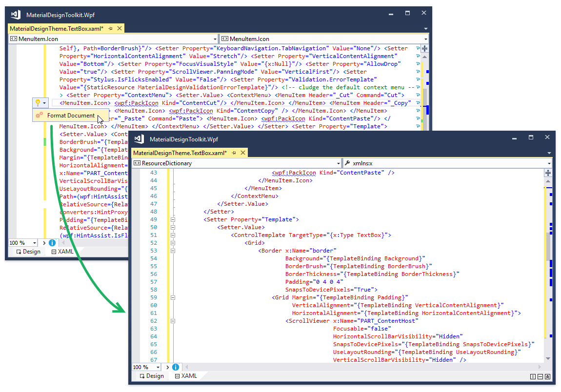
Task: Click the horizontal split view icon bottom right
Action: (540, 376)
